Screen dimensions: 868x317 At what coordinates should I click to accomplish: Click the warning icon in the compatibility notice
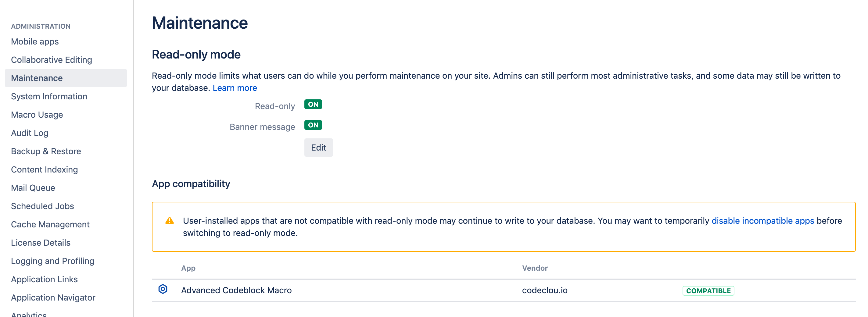(x=170, y=221)
